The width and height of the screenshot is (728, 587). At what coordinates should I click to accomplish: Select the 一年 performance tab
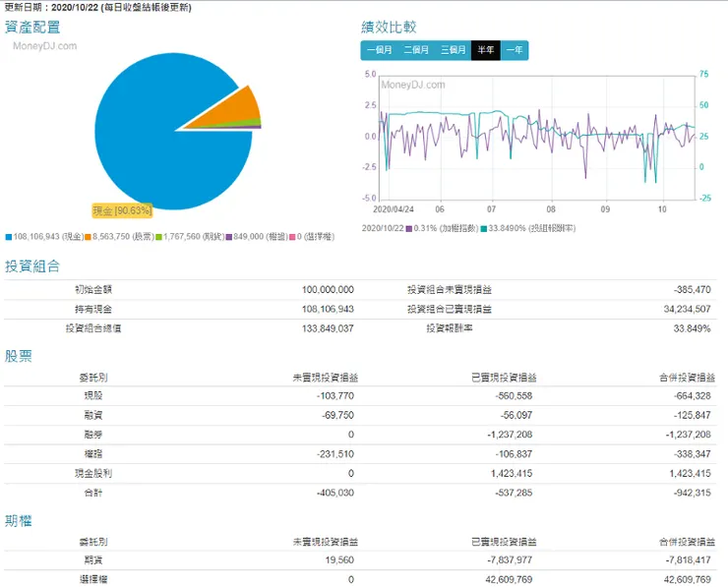(515, 50)
